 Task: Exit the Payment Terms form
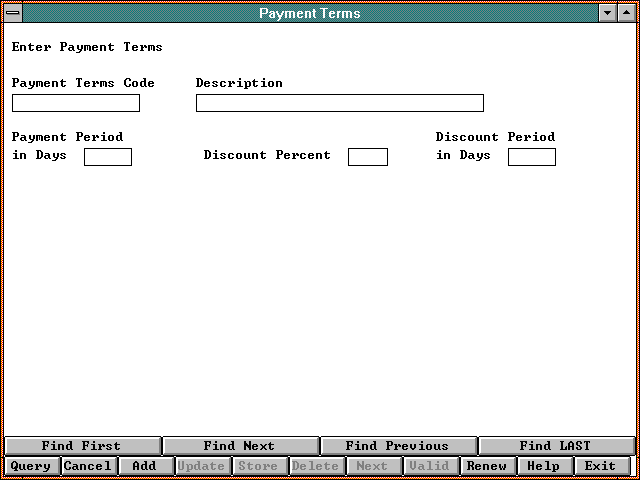tap(601, 466)
